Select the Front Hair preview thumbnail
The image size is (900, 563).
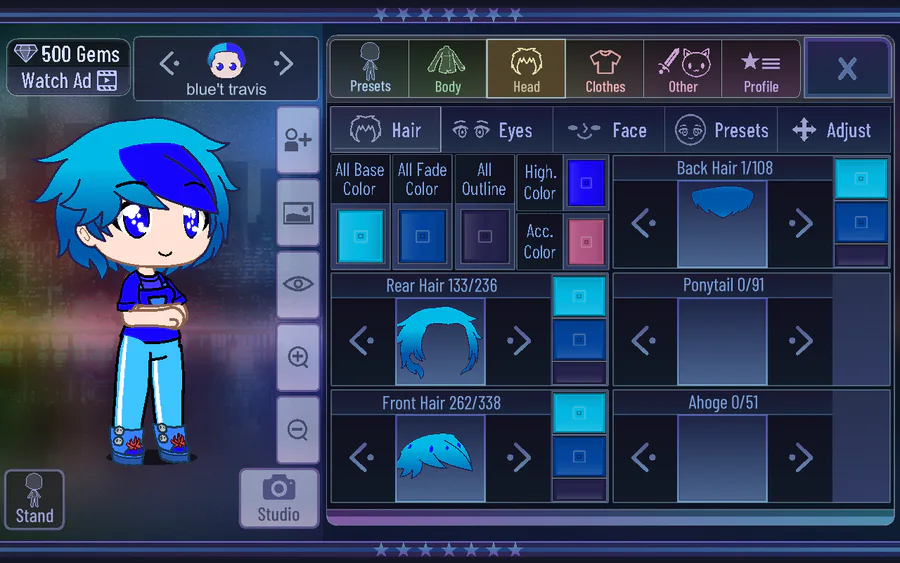pos(440,459)
